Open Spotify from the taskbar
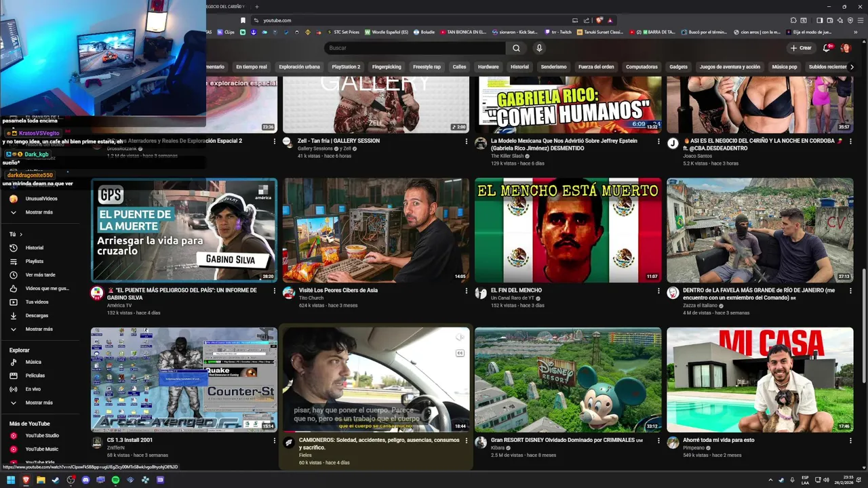Viewport: 868px width, 488px height. [115, 480]
